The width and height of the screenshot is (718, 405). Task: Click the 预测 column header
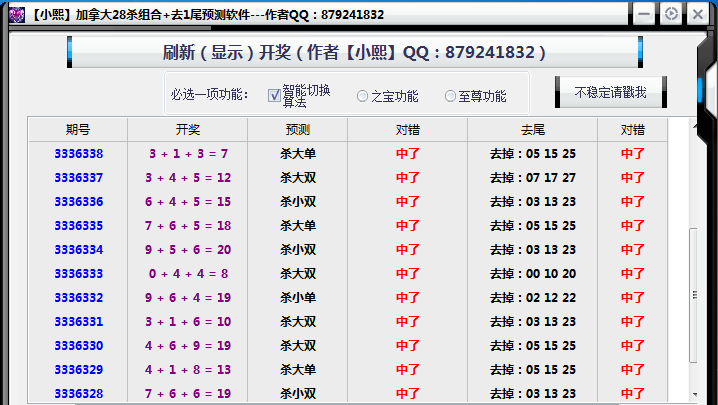click(297, 130)
